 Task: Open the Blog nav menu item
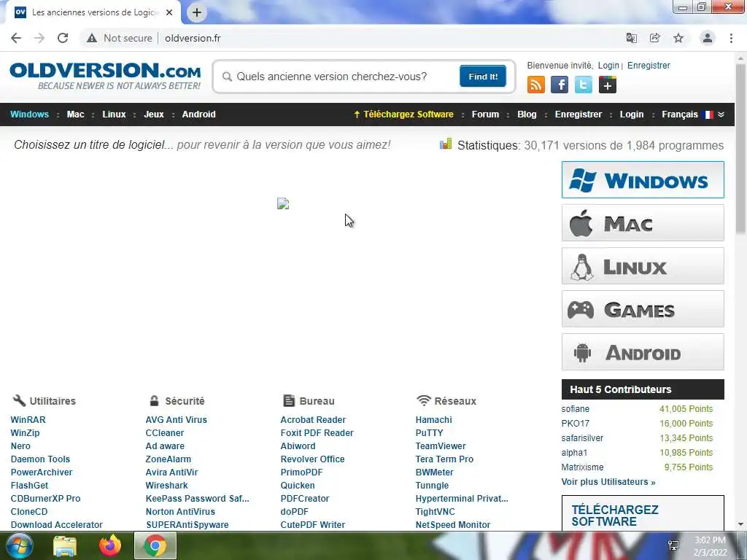coord(527,114)
